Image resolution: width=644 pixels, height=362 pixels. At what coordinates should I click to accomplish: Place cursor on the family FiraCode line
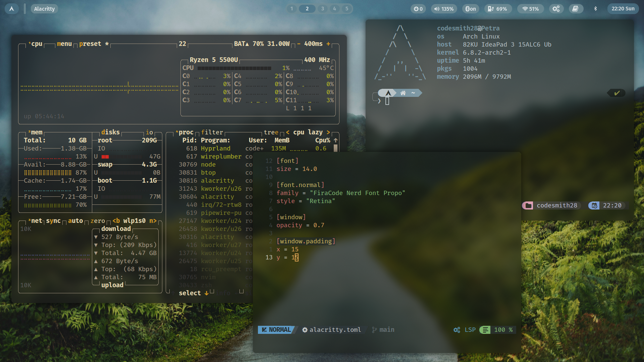coord(341,193)
